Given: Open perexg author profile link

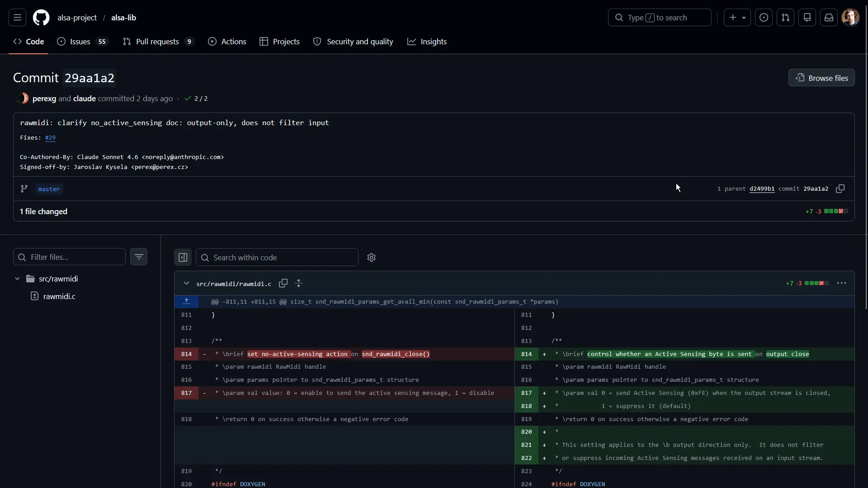Looking at the screenshot, I should pos(44,99).
